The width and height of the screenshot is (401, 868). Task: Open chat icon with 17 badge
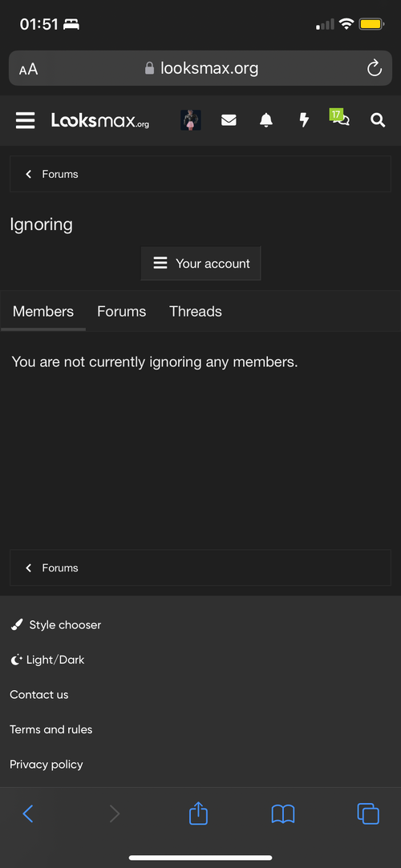coord(340,117)
